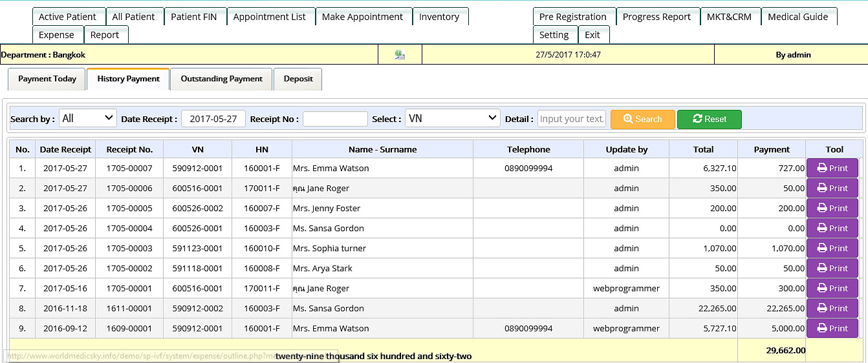Print receipt 1705-00006 for Jane Roger
868x363 pixels.
[832, 188]
